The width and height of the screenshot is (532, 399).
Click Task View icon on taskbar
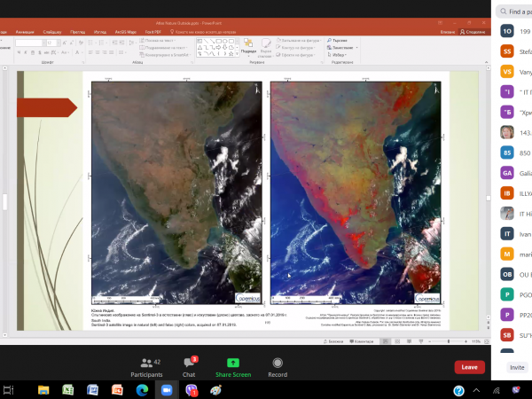(9, 390)
